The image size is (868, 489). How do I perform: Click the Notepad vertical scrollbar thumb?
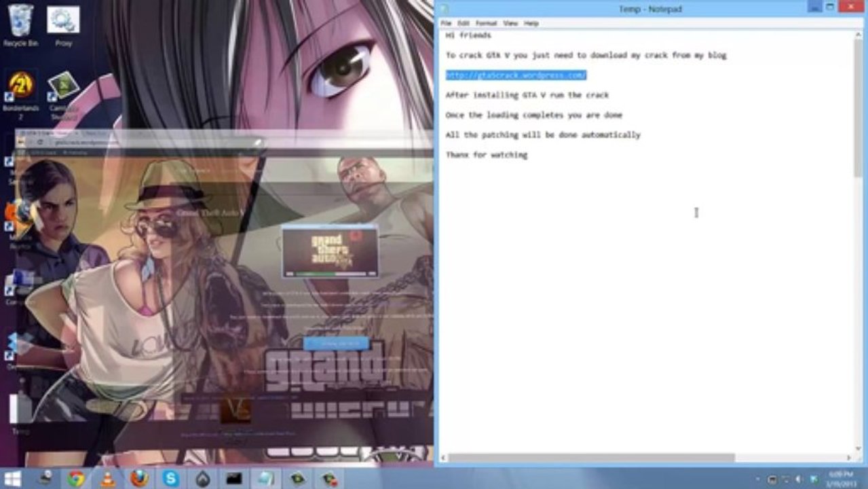pyautogui.click(x=858, y=107)
